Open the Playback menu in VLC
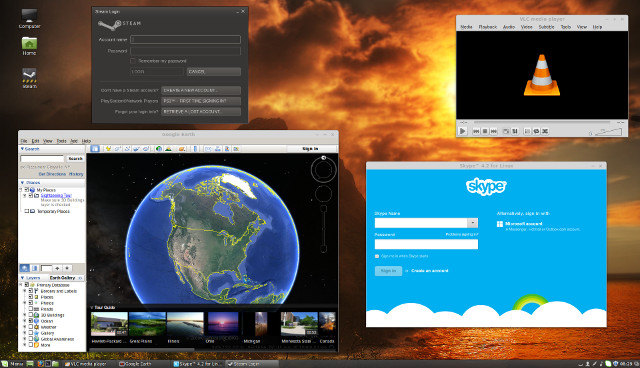 [488, 27]
